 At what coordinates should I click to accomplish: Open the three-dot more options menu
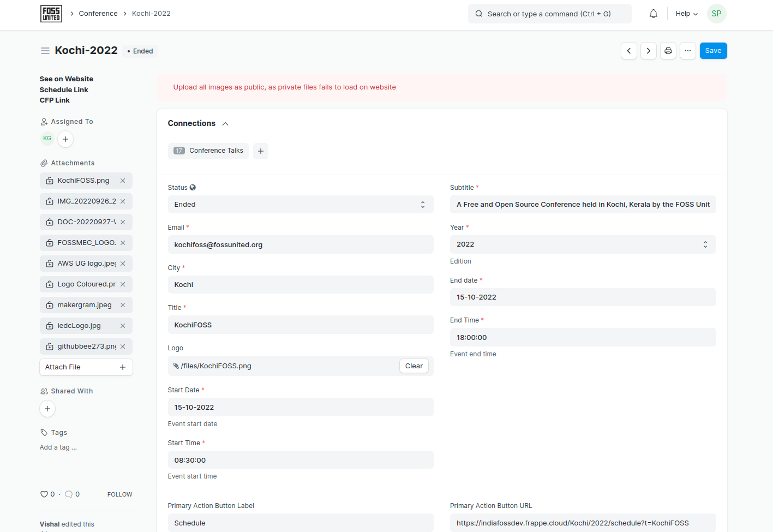688,51
